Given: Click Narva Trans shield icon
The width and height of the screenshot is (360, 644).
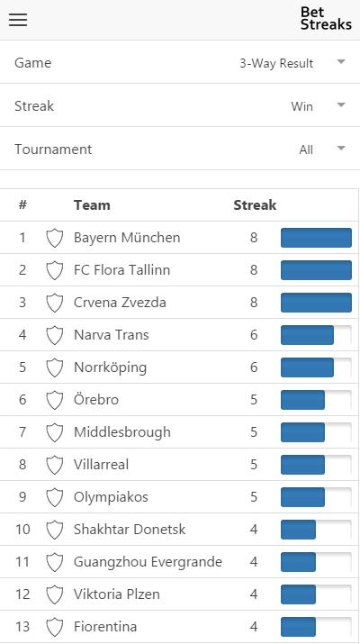Looking at the screenshot, I should (54, 335).
